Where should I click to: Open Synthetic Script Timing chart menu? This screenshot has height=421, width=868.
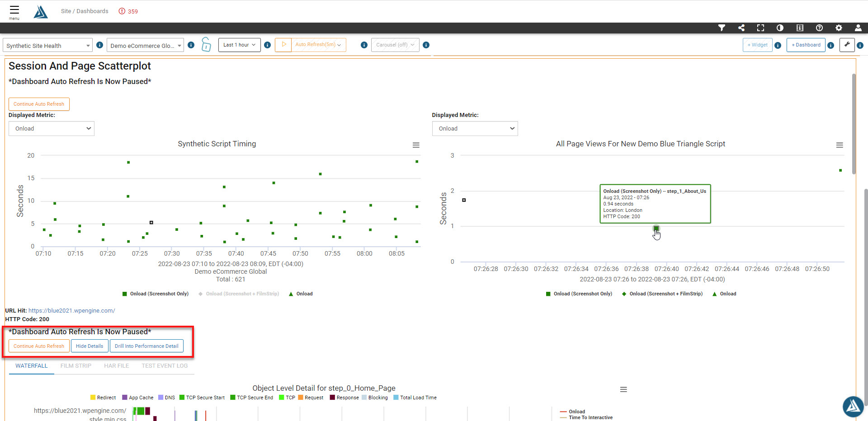[416, 145]
